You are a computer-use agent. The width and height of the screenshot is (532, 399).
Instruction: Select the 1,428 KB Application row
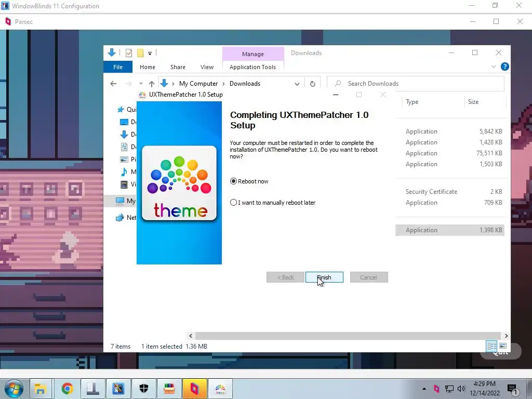tap(450, 142)
